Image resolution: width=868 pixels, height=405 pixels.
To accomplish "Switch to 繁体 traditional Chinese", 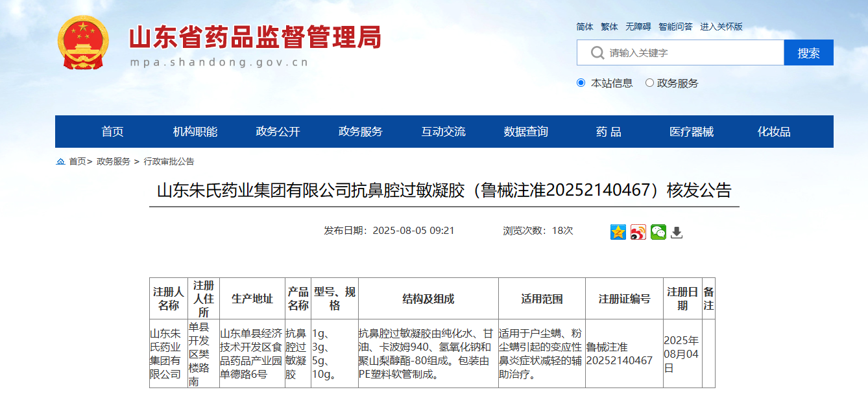I will click(609, 27).
